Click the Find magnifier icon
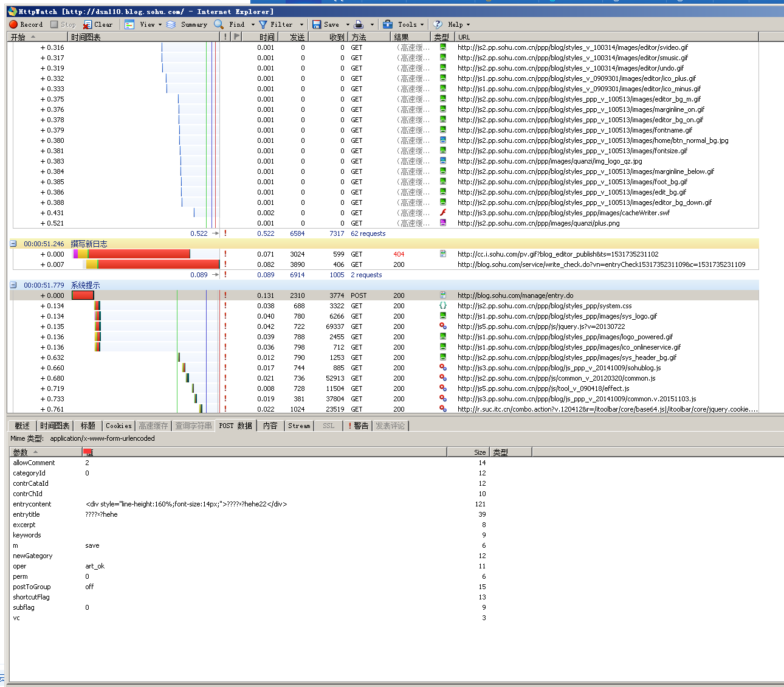Viewport: 784px width, 687px height. 219,24
